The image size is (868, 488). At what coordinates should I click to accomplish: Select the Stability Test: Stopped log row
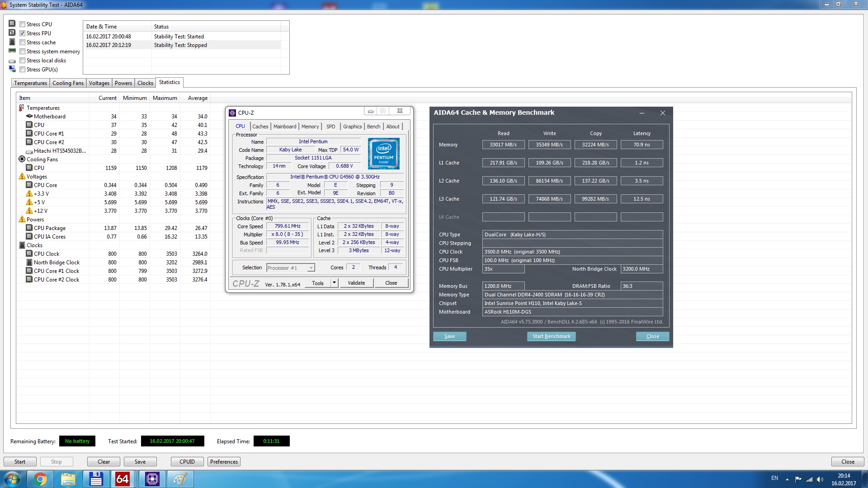click(x=180, y=45)
